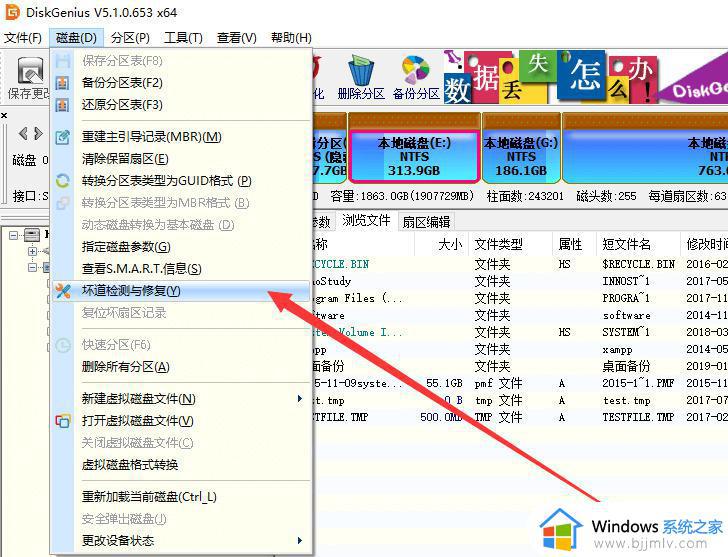Choose 转换分区表类型为GUID格式 (P)
The height and width of the screenshot is (557, 728).
(x=181, y=181)
